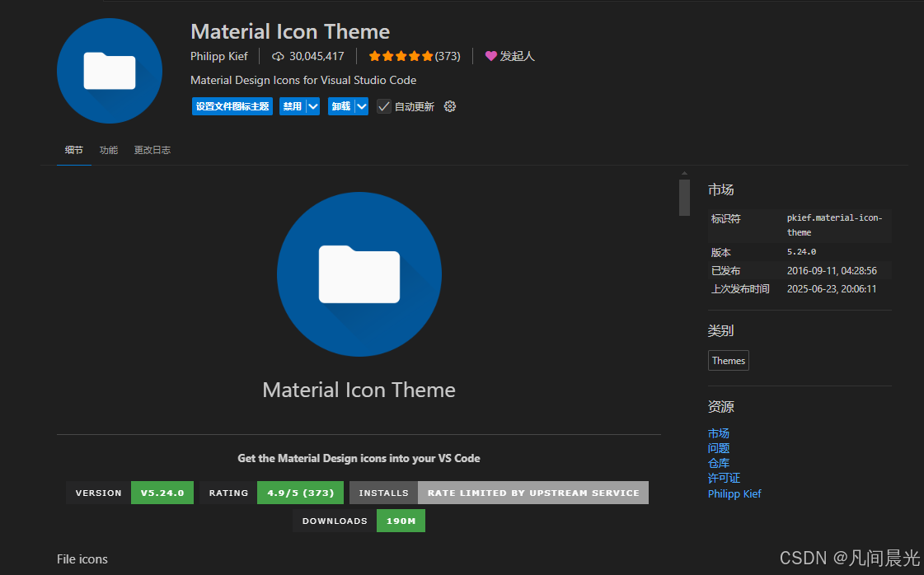Click the INSTALLS rate limited badge
The width and height of the screenshot is (924, 575).
pos(500,493)
